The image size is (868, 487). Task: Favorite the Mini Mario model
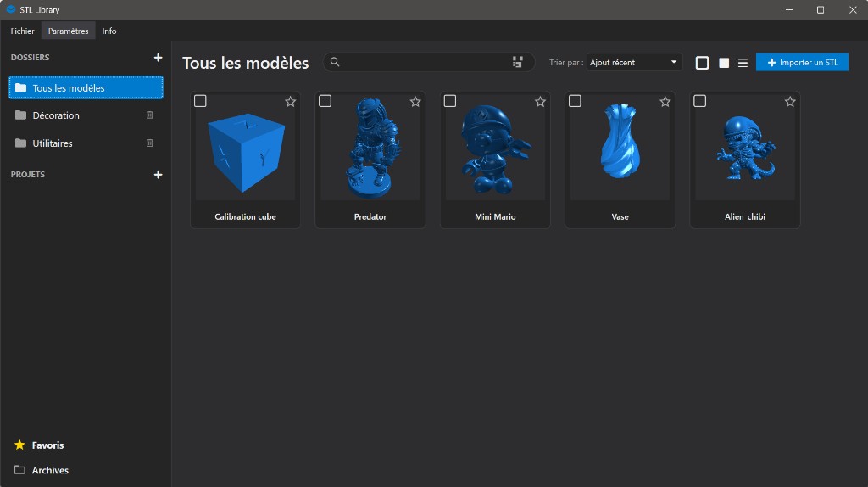[x=540, y=102]
